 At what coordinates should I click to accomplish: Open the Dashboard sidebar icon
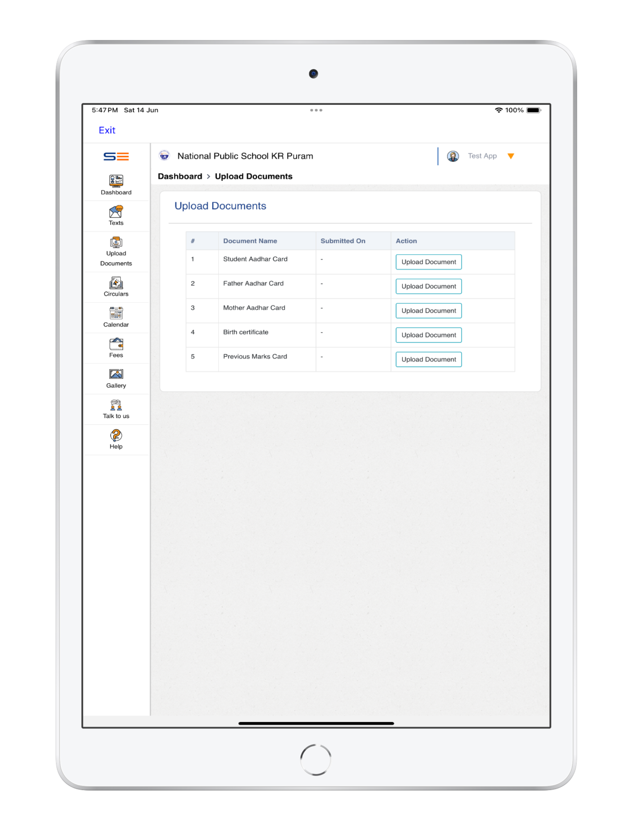coord(116,181)
